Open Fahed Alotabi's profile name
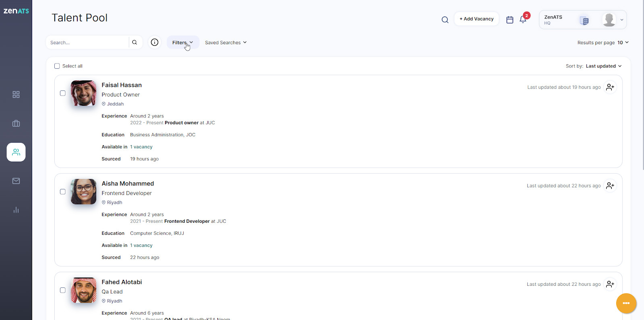This screenshot has width=644, height=320. point(122,282)
